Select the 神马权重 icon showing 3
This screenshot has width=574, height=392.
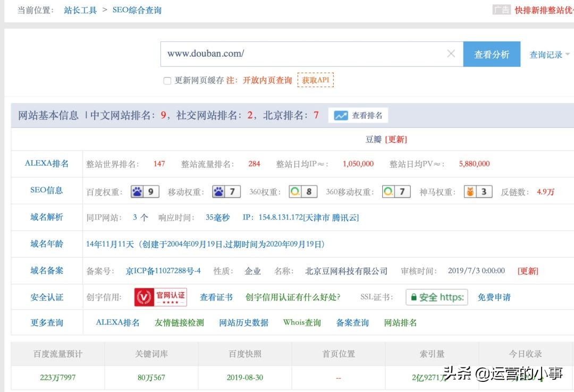click(x=477, y=191)
